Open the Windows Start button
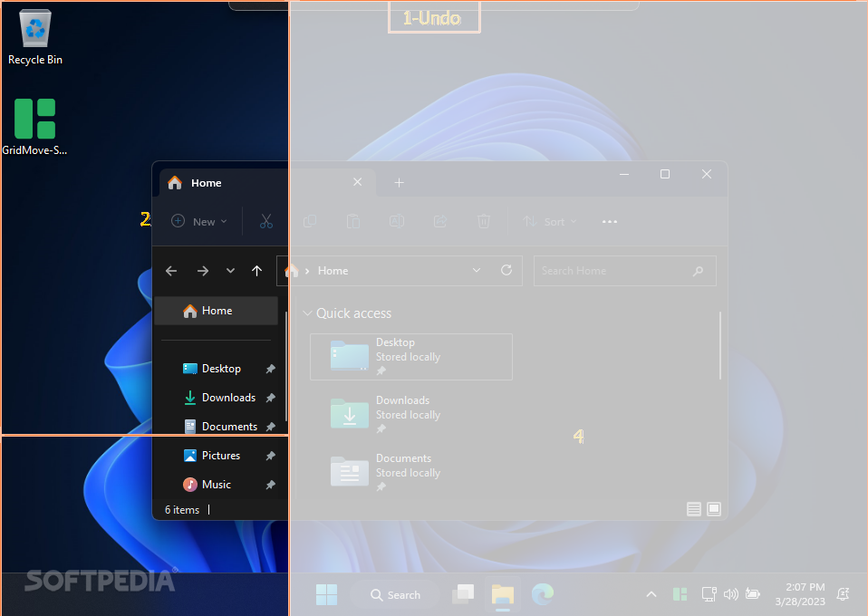The width and height of the screenshot is (868, 616). click(x=326, y=594)
